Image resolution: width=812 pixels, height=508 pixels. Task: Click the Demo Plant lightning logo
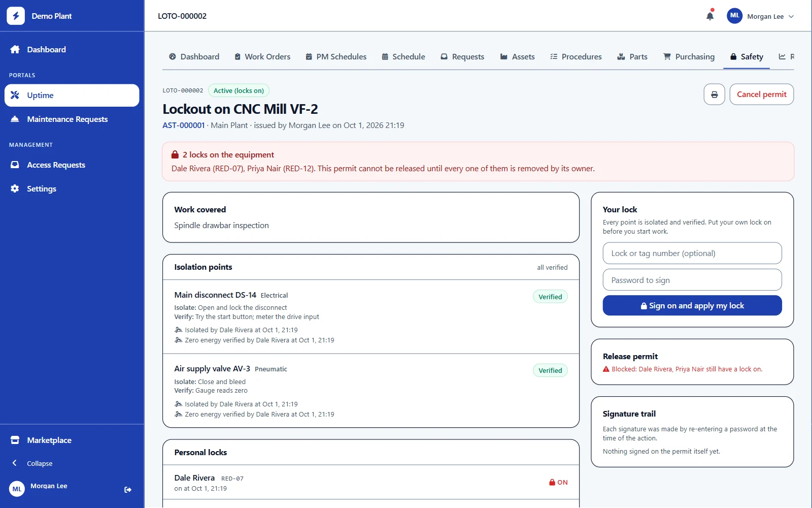point(16,16)
